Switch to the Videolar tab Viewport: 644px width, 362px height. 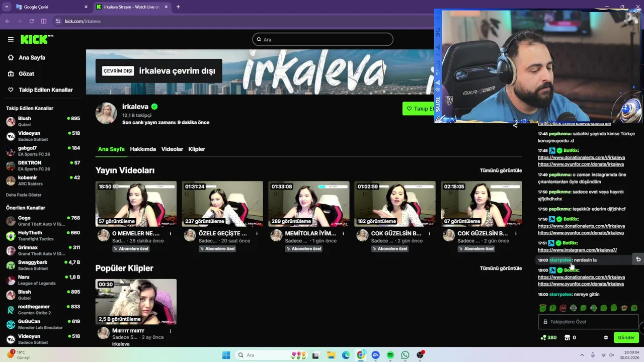[172, 149]
